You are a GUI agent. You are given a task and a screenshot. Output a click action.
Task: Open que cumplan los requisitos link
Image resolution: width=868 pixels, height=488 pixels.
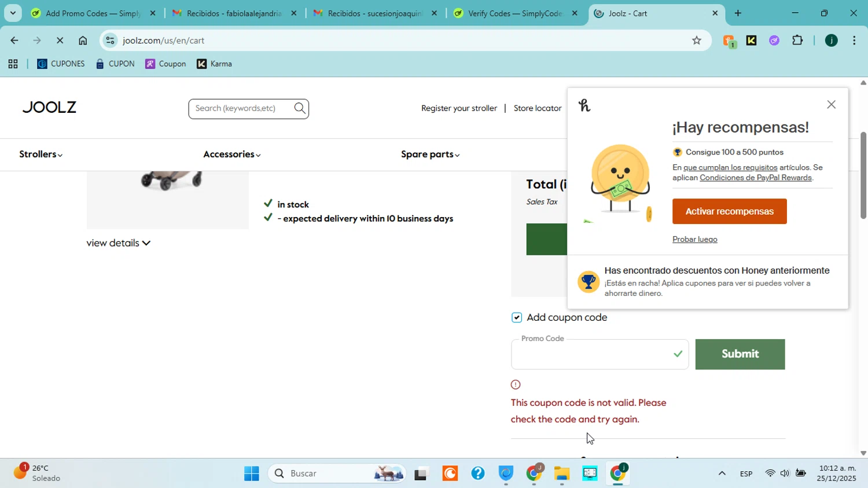(x=730, y=168)
